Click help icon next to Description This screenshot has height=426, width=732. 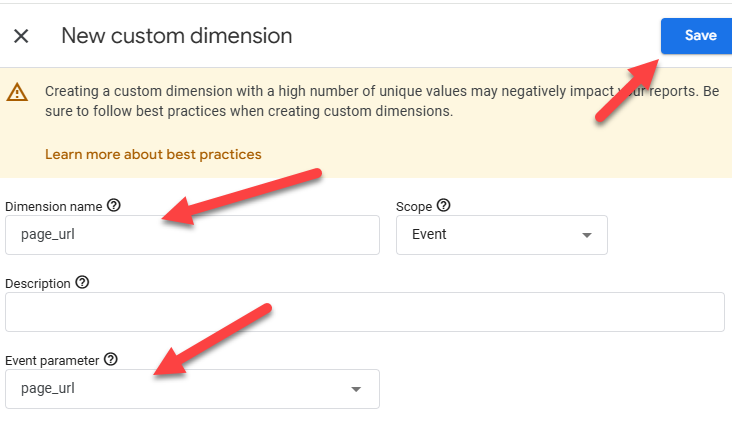coord(82,283)
